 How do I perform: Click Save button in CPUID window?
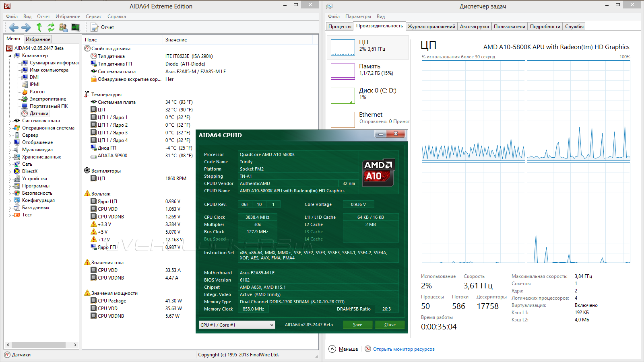[357, 325]
